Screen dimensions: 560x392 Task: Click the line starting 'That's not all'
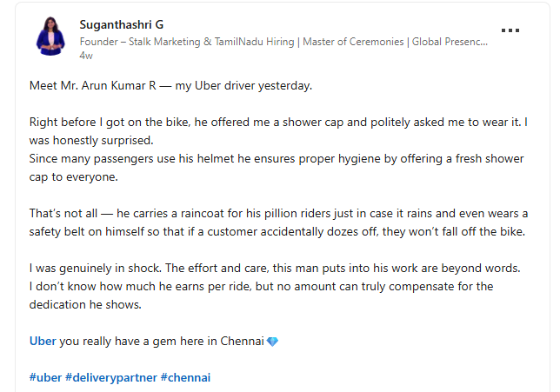tap(278, 214)
